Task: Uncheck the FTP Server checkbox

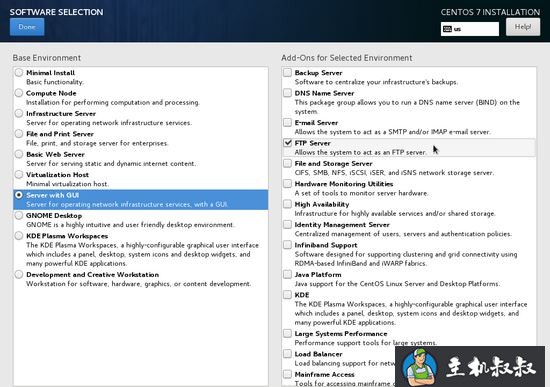Action: click(x=288, y=143)
